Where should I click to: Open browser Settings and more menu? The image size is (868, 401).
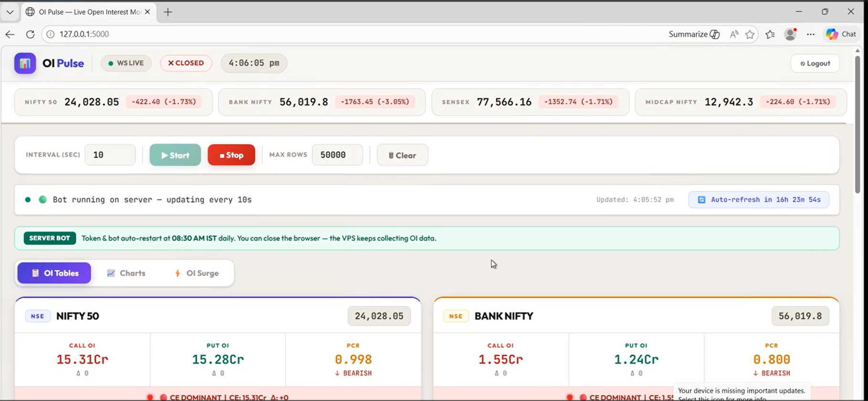pos(811,34)
